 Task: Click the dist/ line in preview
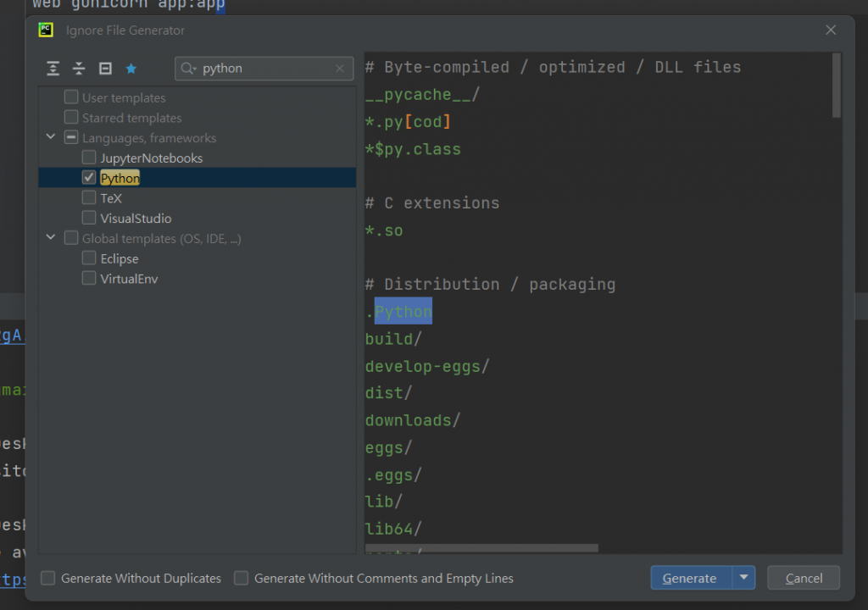388,393
